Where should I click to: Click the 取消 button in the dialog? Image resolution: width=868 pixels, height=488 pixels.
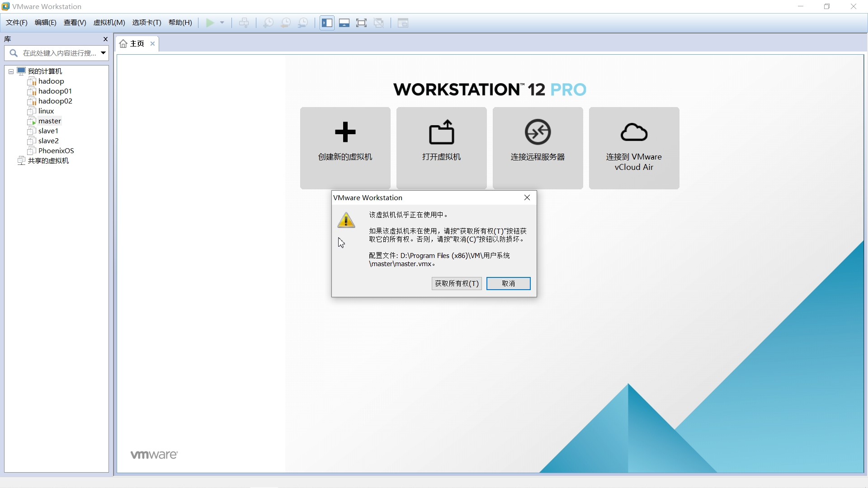point(509,283)
